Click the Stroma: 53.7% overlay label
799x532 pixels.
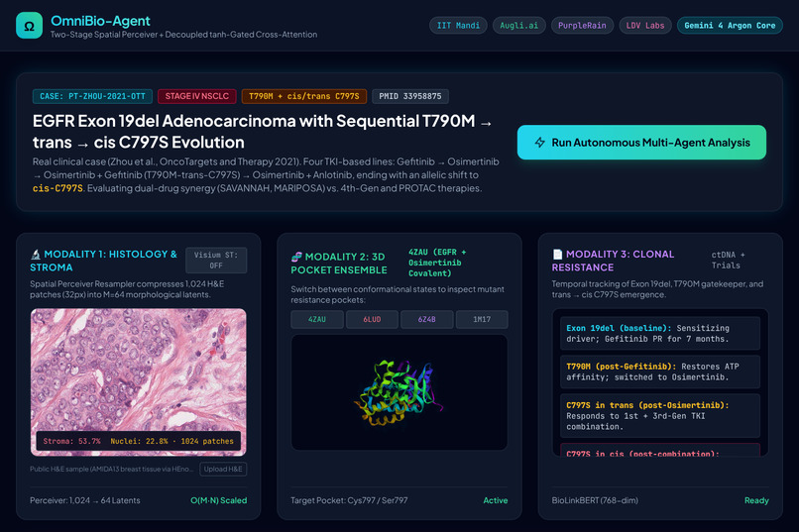(71, 442)
